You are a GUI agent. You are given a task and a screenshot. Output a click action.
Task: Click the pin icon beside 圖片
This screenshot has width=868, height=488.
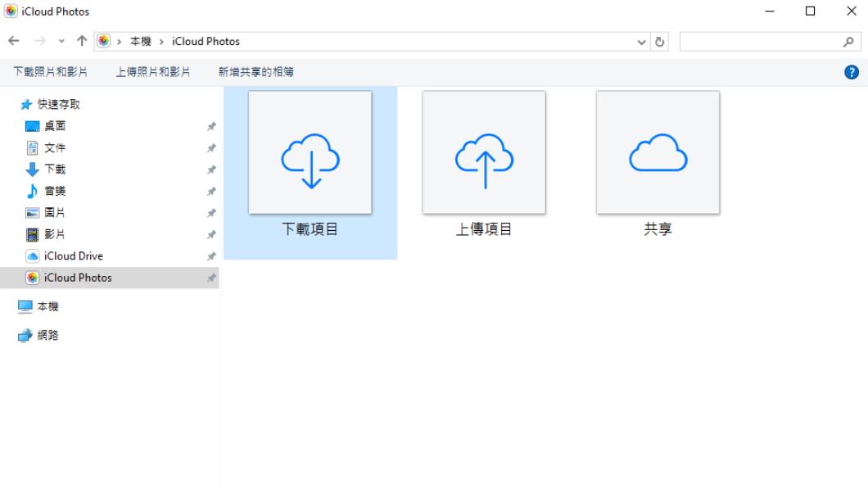tap(211, 212)
